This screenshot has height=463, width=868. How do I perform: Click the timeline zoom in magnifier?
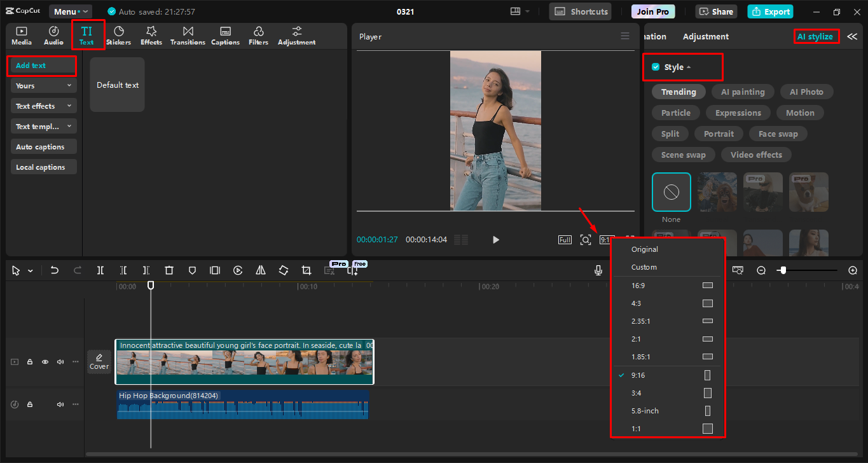coord(853,270)
